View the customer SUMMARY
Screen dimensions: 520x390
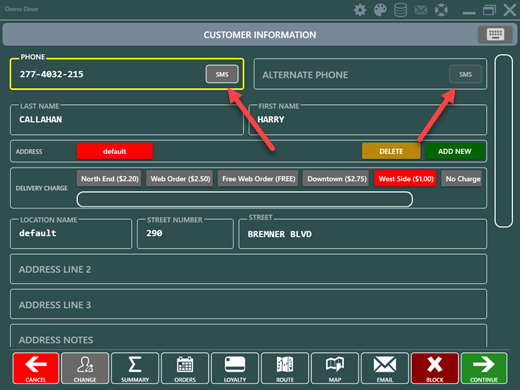point(135,368)
